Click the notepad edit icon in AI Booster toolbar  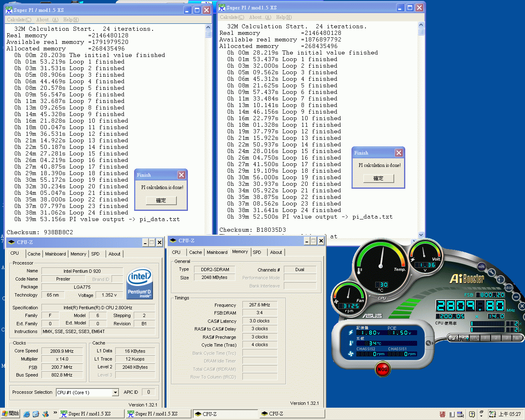pos(454,338)
